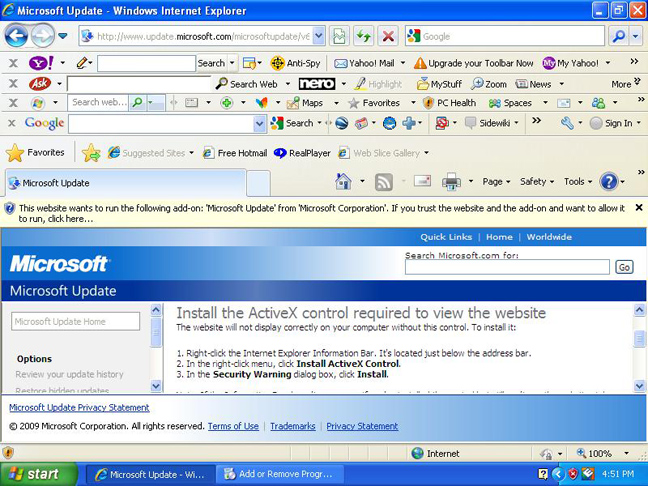Open the Tools menu
This screenshot has height=486, width=648.
coord(578,181)
